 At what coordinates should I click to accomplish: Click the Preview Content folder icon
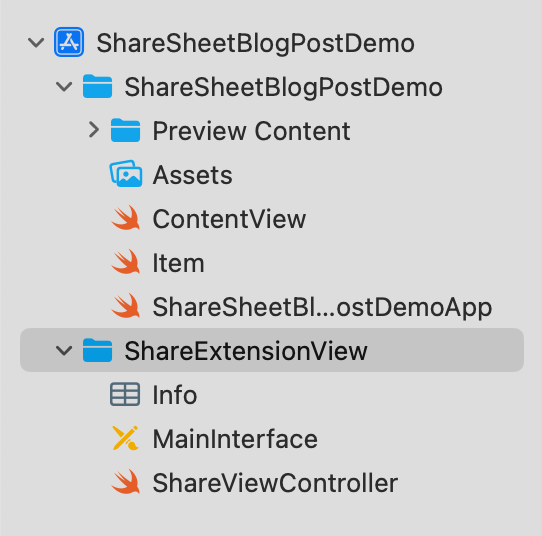pos(125,130)
